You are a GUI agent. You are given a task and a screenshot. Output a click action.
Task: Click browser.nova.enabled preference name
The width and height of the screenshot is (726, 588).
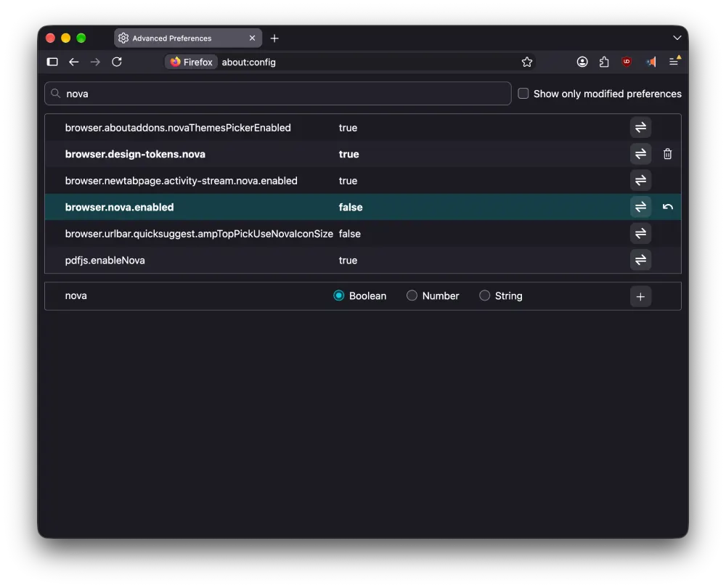[120, 207]
